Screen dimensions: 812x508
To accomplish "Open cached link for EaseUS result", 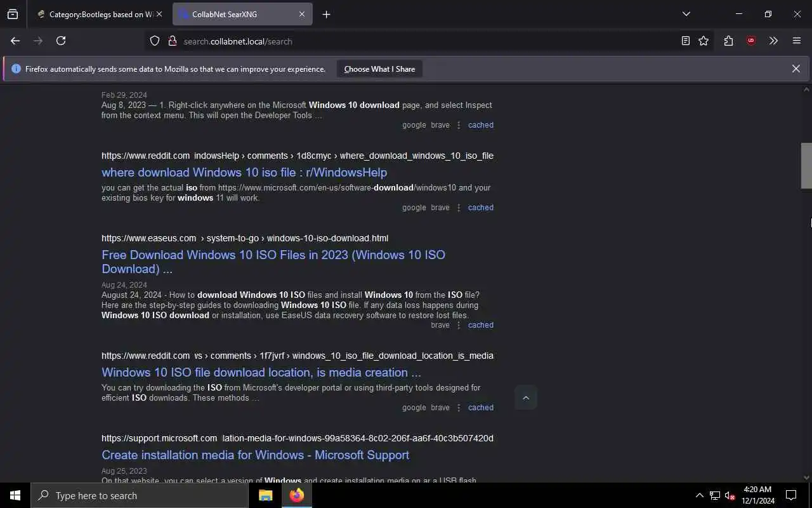I will pos(480,325).
